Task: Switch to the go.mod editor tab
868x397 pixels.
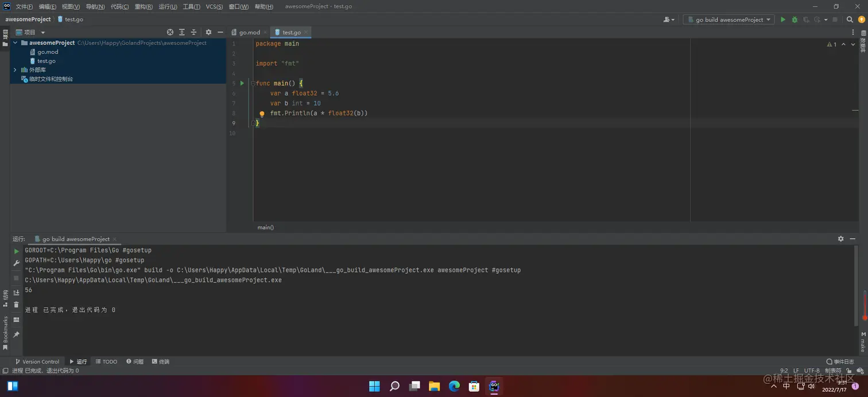Action: (250, 32)
